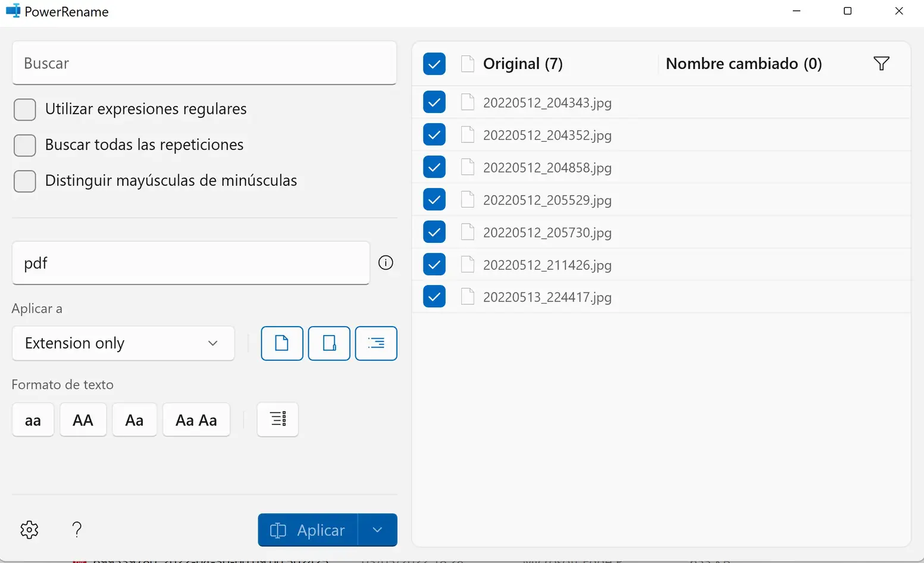The width and height of the screenshot is (924, 563).
Task: Select file name 20220512_204858.jpg
Action: click(x=547, y=168)
